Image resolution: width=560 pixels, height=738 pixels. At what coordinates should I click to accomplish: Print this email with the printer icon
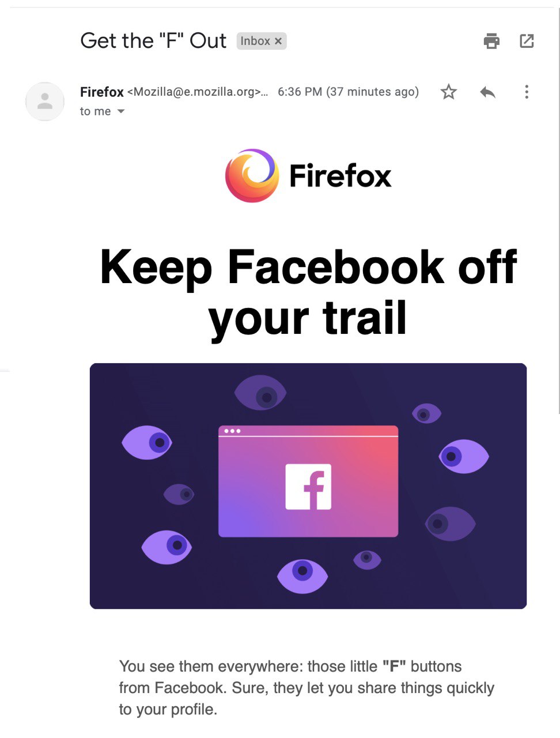coord(491,41)
